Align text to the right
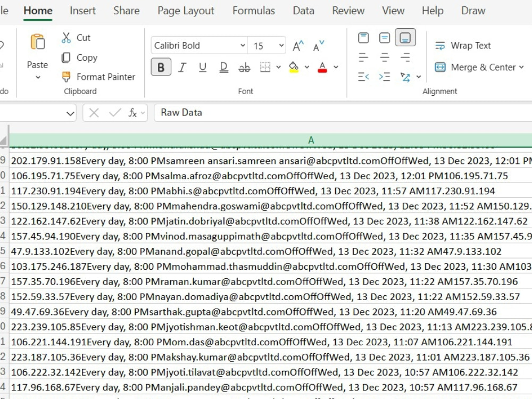Image resolution: width=532 pixels, height=399 pixels. [405, 57]
